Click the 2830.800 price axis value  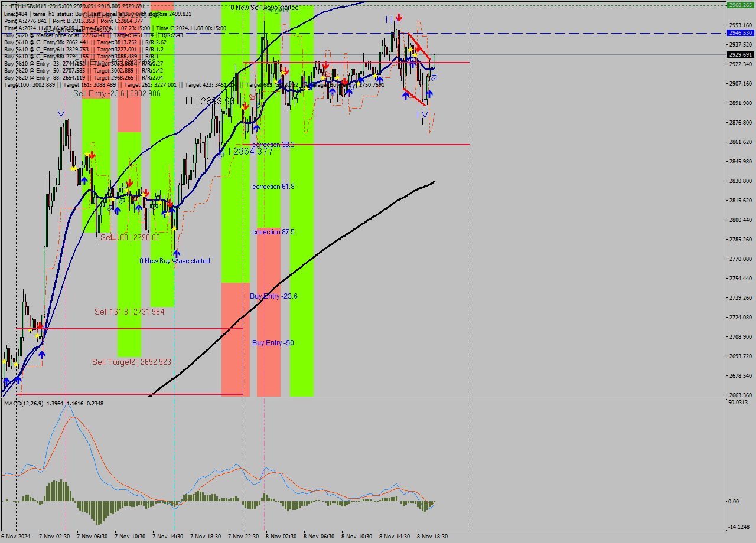[740, 181]
